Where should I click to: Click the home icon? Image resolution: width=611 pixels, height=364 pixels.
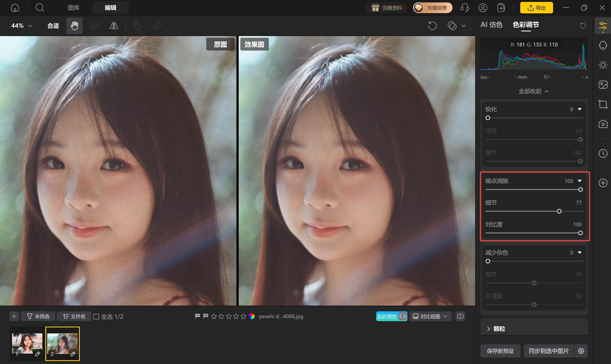(x=15, y=8)
